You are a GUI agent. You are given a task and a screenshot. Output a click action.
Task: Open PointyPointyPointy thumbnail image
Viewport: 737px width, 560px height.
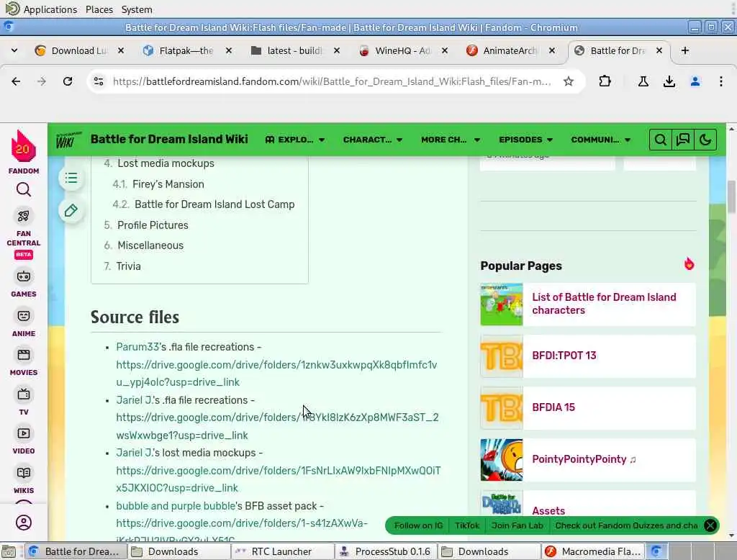click(502, 459)
